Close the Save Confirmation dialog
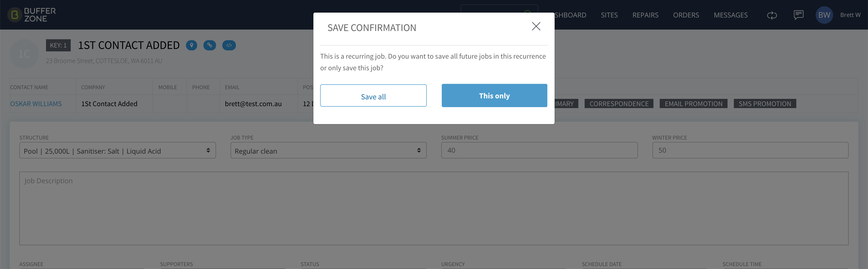Screen dimensions: 868x269 click(x=536, y=26)
